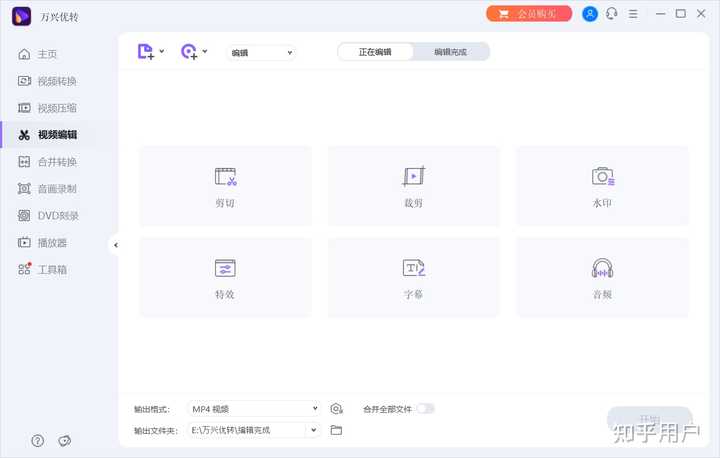Click the 会员购买 purchase button
This screenshot has width=720, height=458.
(x=529, y=14)
